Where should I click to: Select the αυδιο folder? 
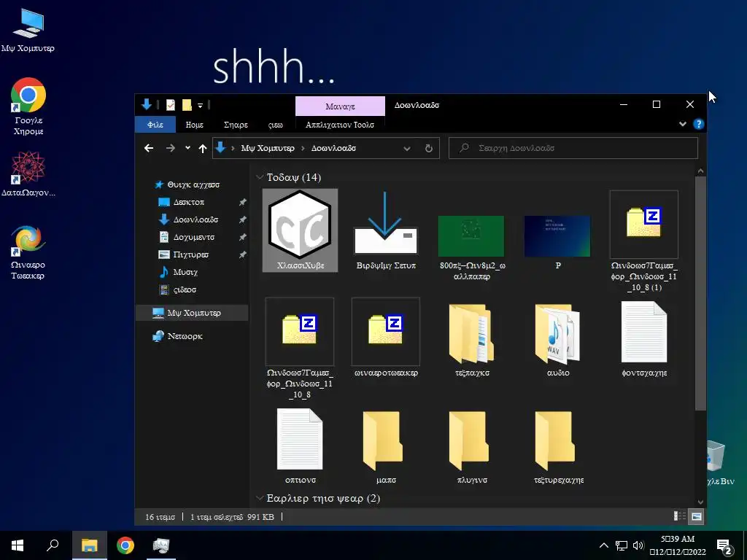[x=558, y=339]
